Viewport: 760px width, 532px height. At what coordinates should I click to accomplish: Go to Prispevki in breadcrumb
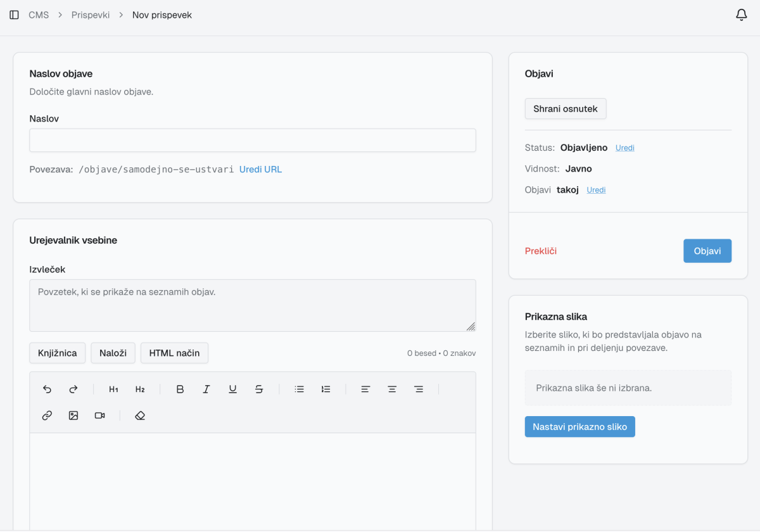pos(91,15)
